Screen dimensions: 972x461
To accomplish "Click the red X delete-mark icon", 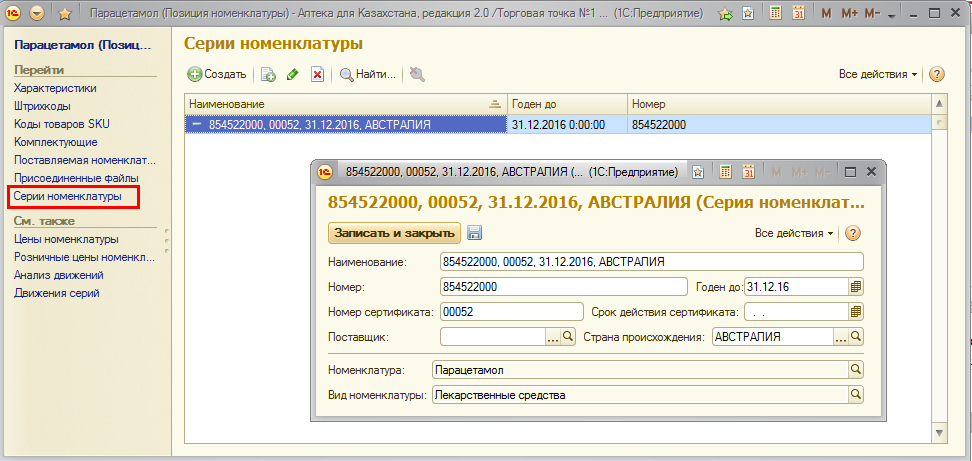I will (x=317, y=74).
